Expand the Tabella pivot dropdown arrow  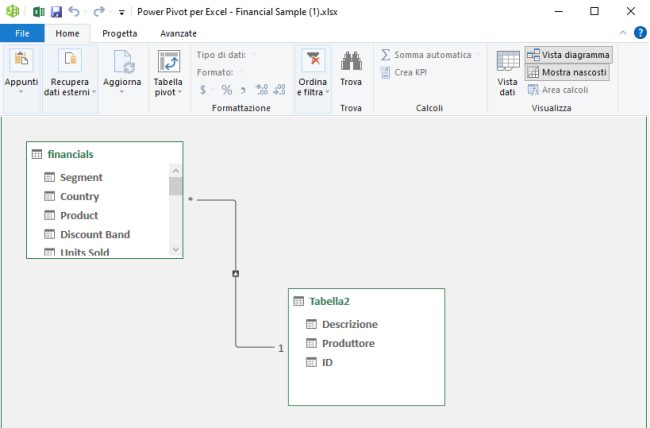tap(180, 92)
